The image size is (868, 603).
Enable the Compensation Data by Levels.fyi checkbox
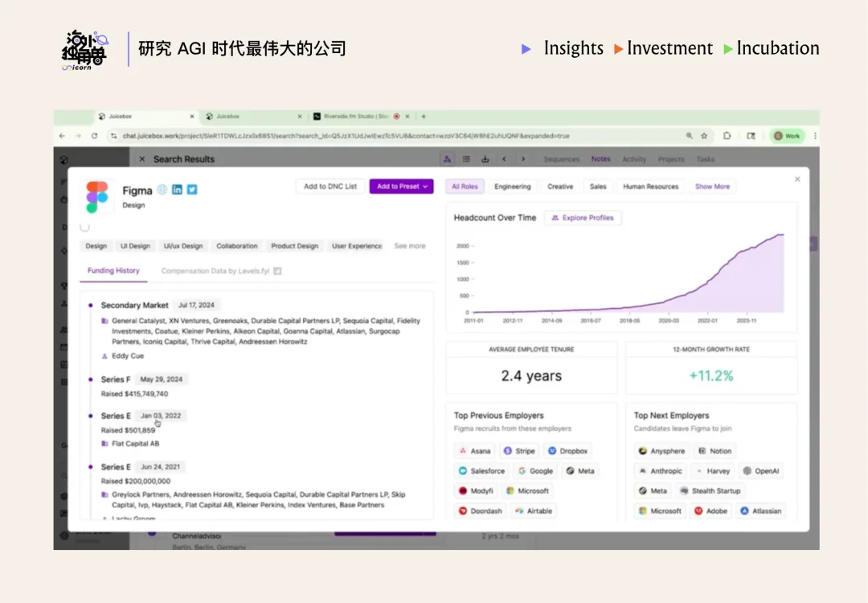pos(277,271)
